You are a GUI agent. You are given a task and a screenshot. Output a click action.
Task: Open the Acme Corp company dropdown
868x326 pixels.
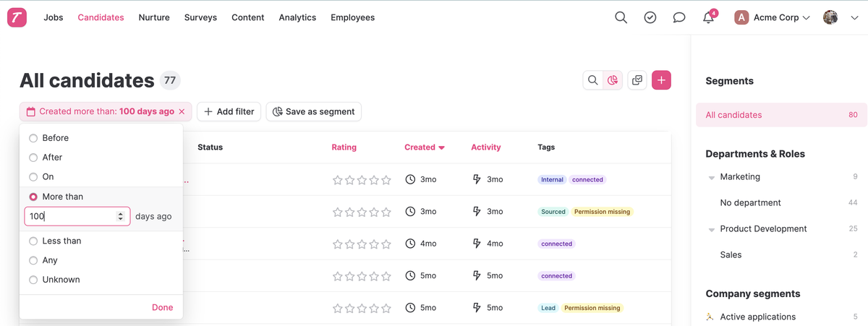point(772,17)
